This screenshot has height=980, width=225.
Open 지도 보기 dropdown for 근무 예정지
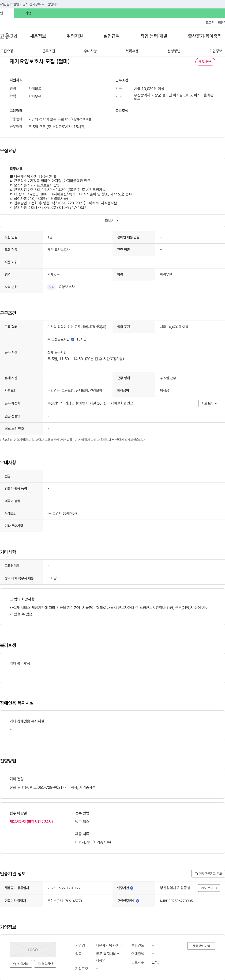tap(210, 403)
